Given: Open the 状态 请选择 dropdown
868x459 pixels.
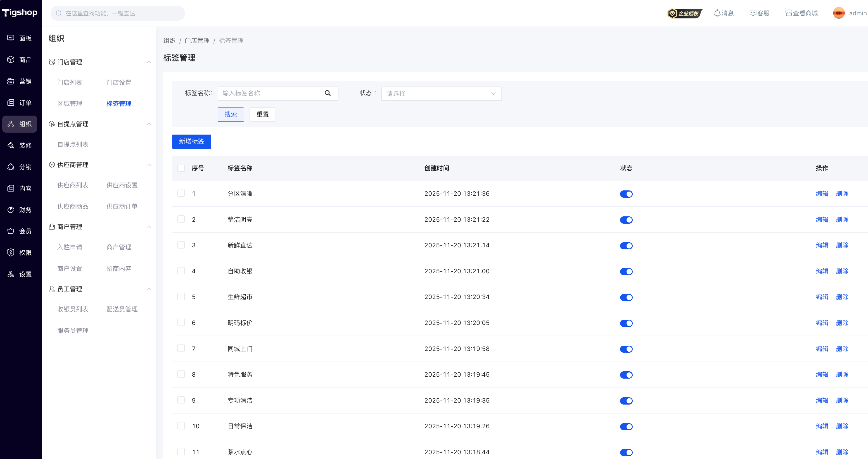Looking at the screenshot, I should point(441,93).
